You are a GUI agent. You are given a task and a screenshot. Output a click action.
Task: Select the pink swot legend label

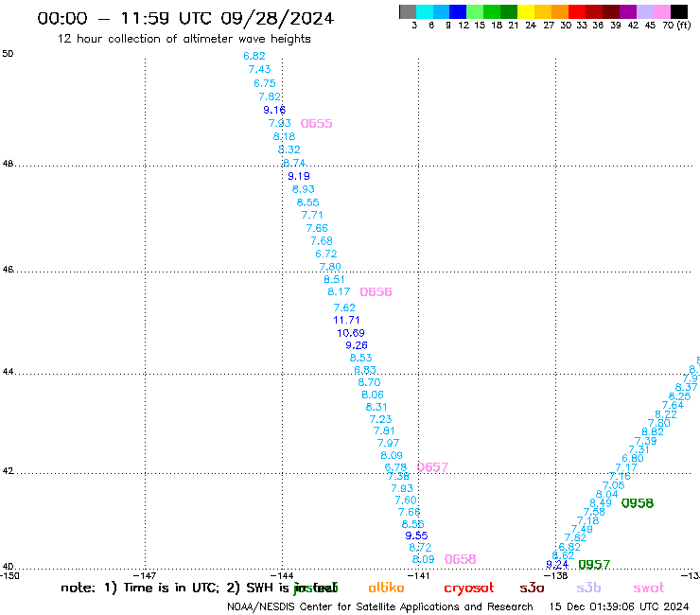point(649,589)
